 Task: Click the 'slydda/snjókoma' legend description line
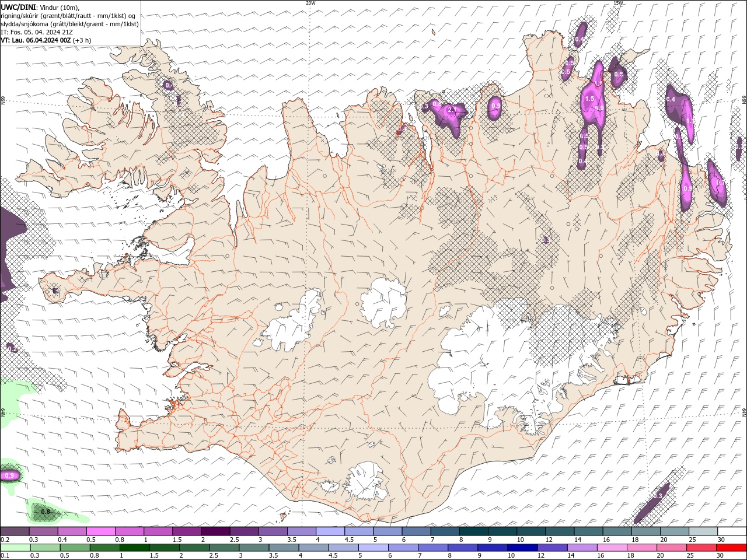click(x=69, y=24)
